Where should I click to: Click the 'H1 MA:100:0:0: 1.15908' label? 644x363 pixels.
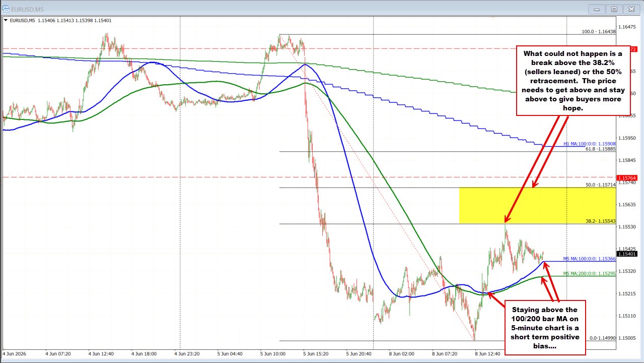(589, 144)
